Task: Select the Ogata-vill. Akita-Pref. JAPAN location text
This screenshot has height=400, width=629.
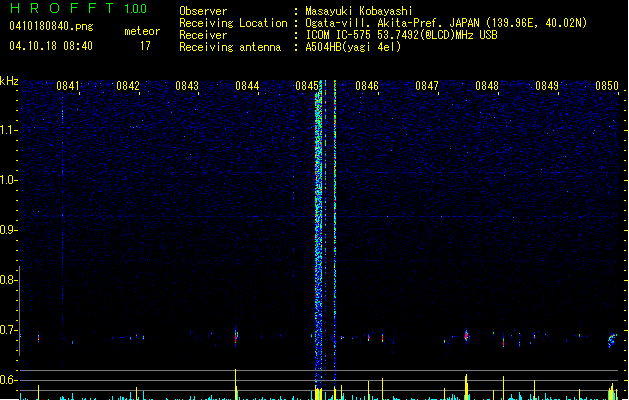Action: [446, 23]
